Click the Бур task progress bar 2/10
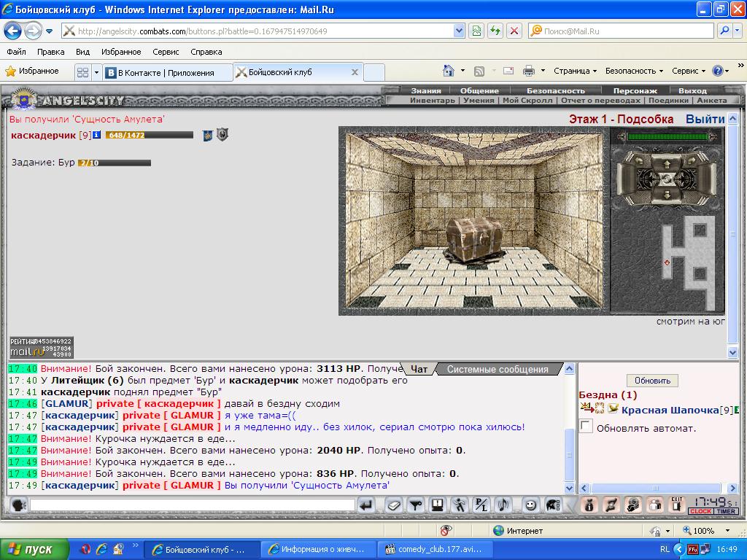 (115, 163)
